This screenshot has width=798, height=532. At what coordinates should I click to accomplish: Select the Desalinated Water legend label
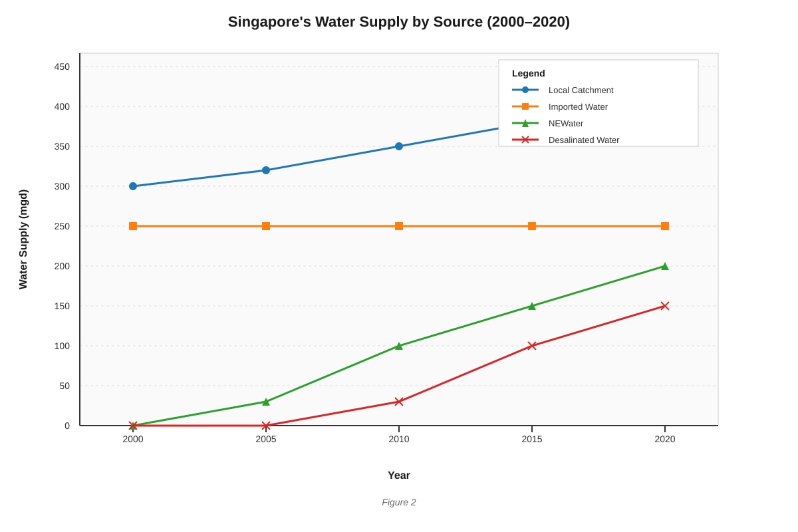584,140
